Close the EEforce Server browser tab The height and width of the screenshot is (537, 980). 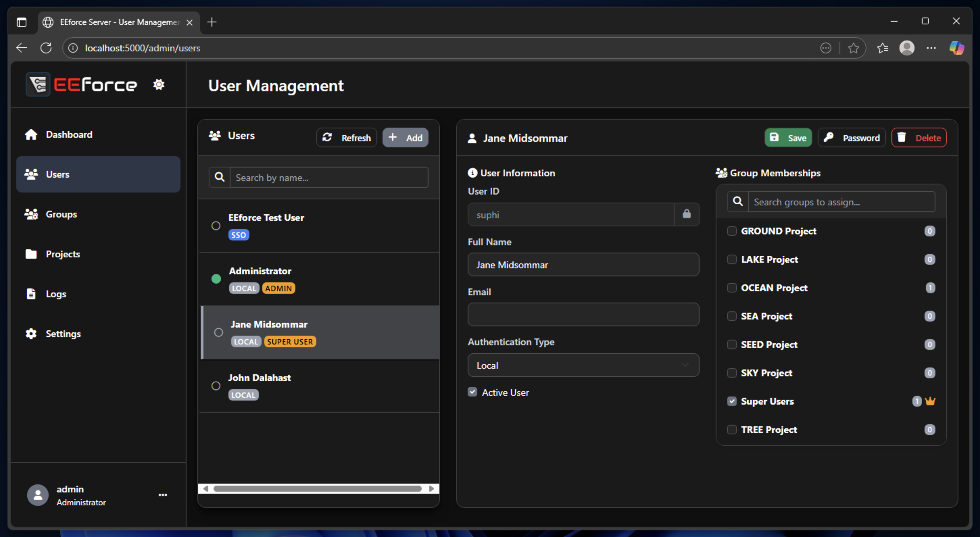(x=190, y=22)
